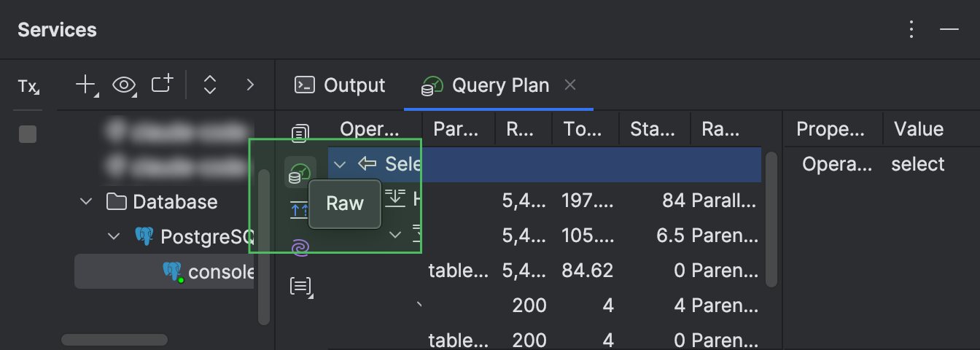Viewport: 980px width, 350px height.
Task: Select the console item in the tree
Action: point(164,272)
